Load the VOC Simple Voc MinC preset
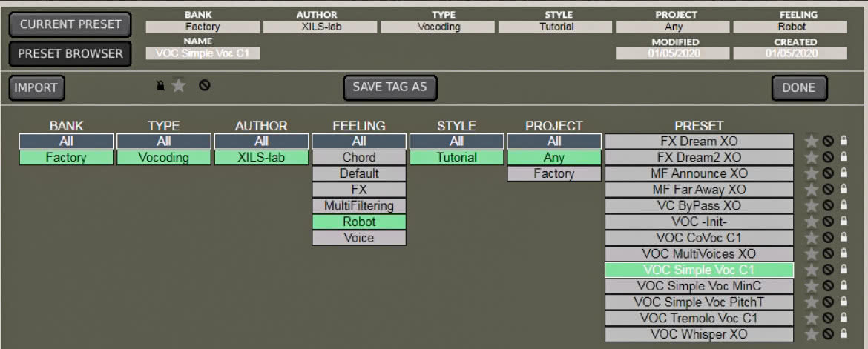 coord(699,286)
